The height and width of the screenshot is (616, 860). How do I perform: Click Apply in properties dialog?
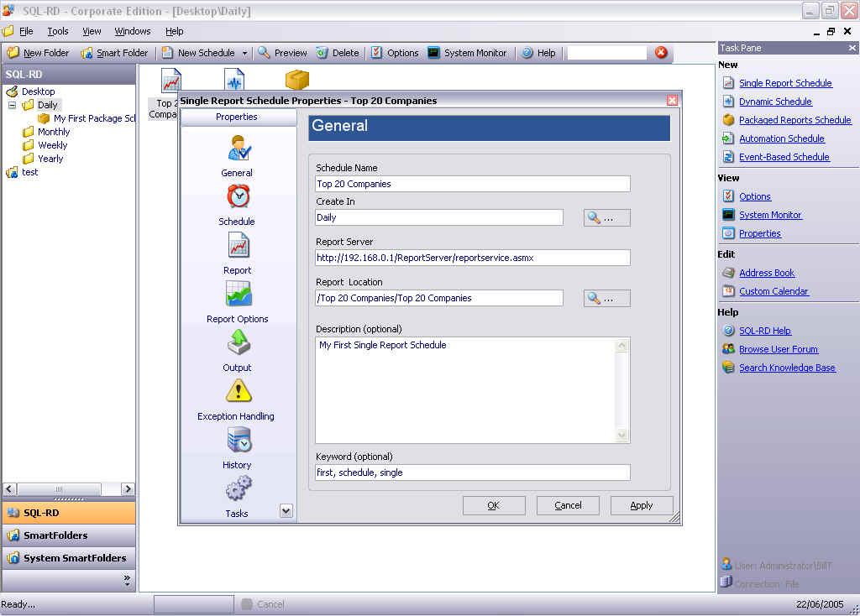pyautogui.click(x=641, y=505)
